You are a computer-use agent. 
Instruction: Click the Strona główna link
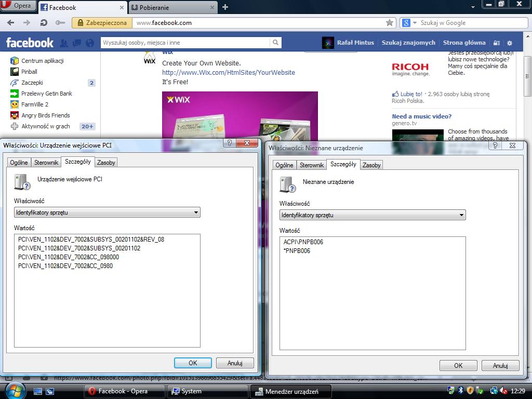464,43
